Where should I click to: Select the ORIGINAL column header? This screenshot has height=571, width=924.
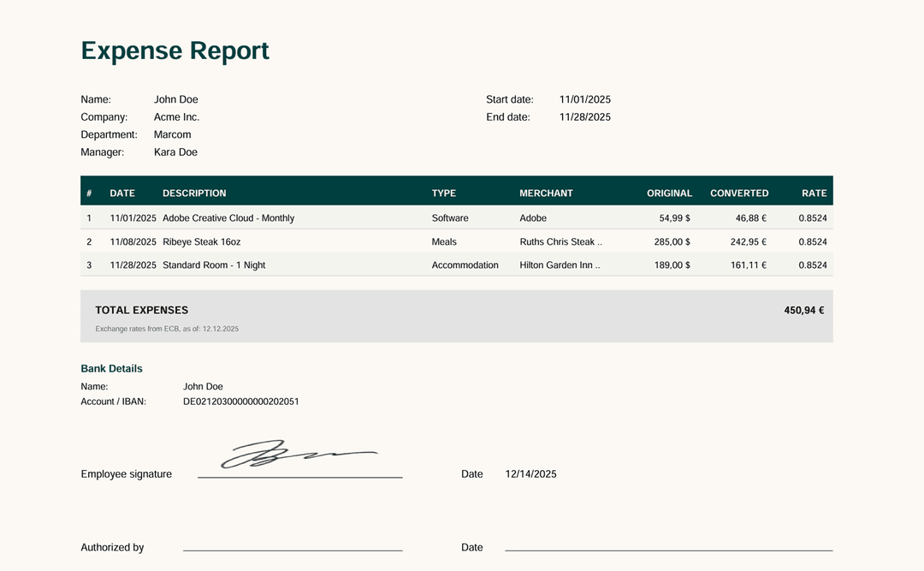point(670,193)
